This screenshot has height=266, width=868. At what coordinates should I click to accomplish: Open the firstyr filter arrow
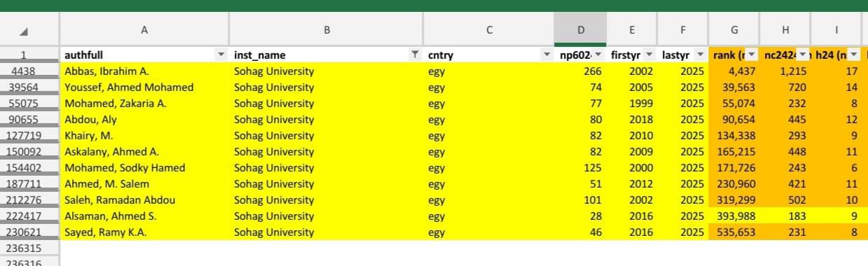click(649, 55)
